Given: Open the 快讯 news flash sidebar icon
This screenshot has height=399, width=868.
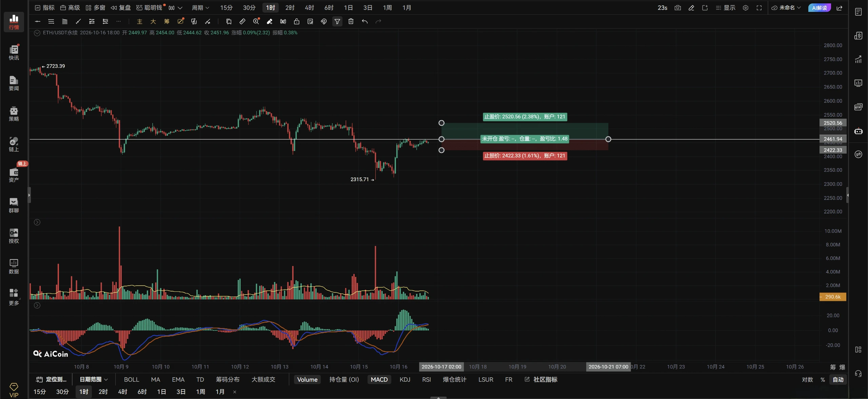Looking at the screenshot, I should [14, 52].
